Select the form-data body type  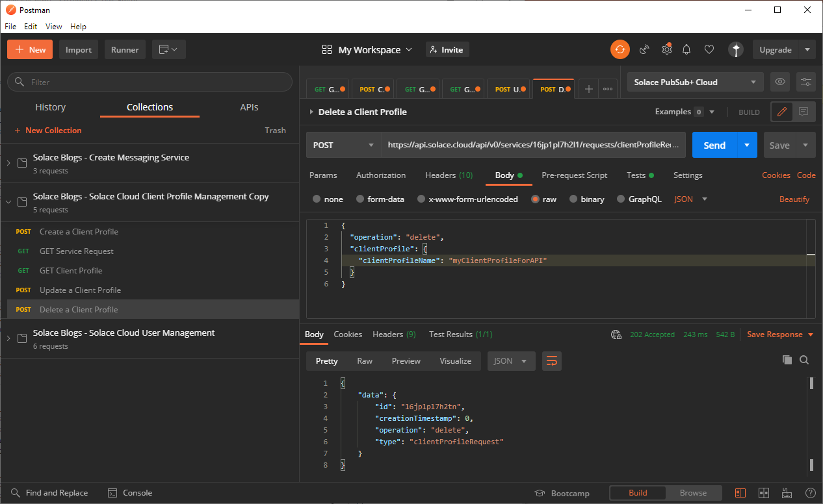pos(361,199)
